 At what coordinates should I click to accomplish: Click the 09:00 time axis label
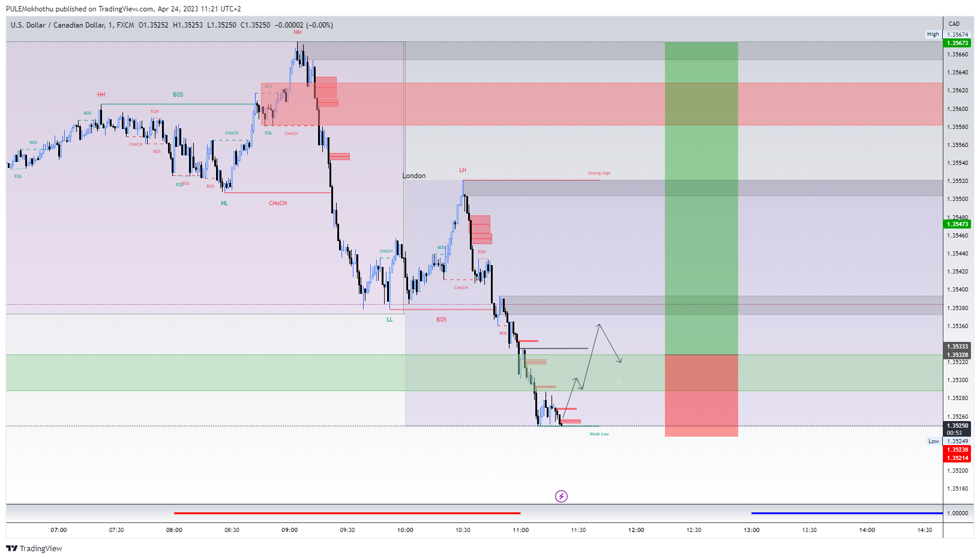tap(290, 530)
